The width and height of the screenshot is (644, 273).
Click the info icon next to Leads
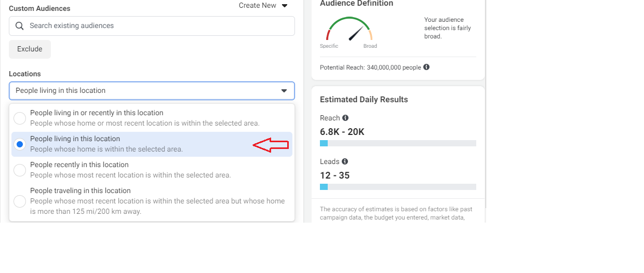coord(345,161)
